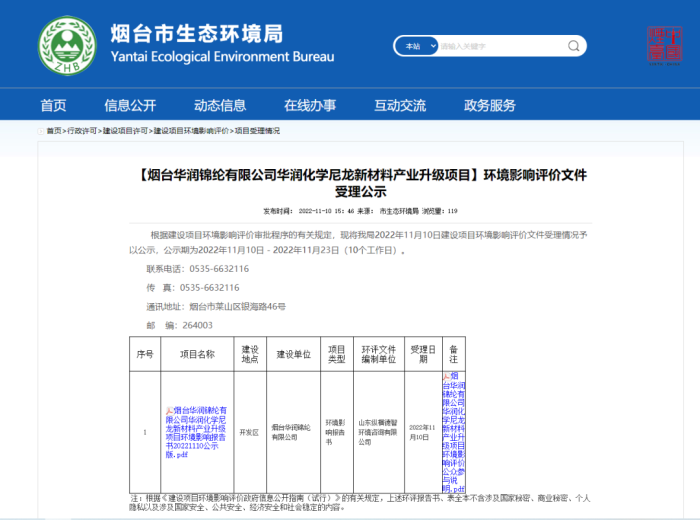Click the PDF icon in project name column
This screenshot has width=700, height=520.
click(168, 411)
